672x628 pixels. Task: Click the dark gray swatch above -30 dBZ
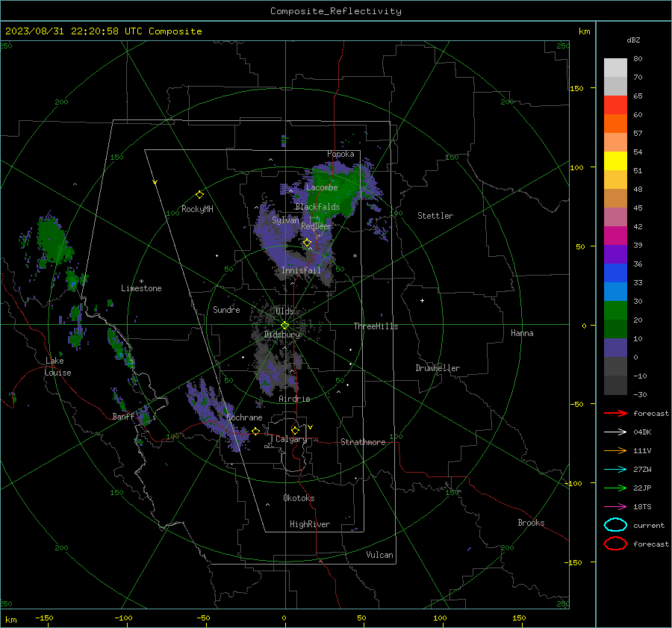(615, 385)
